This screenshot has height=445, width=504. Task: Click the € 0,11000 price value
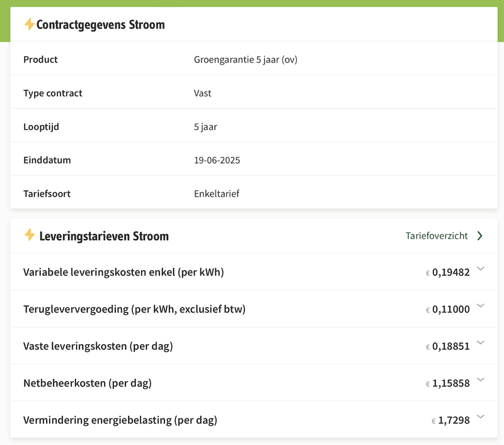click(x=447, y=309)
